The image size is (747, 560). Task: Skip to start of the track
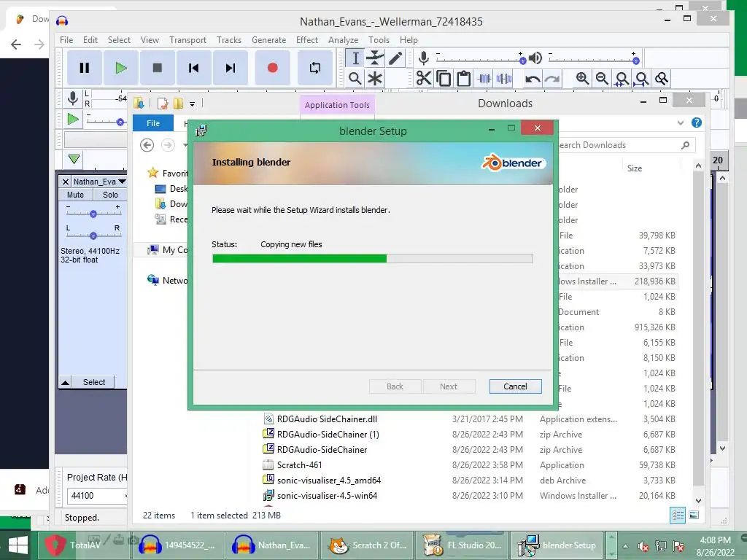click(x=194, y=68)
